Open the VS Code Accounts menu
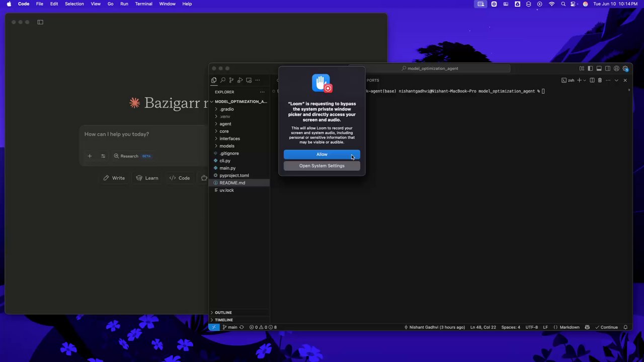This screenshot has height=362, width=644. click(616, 68)
